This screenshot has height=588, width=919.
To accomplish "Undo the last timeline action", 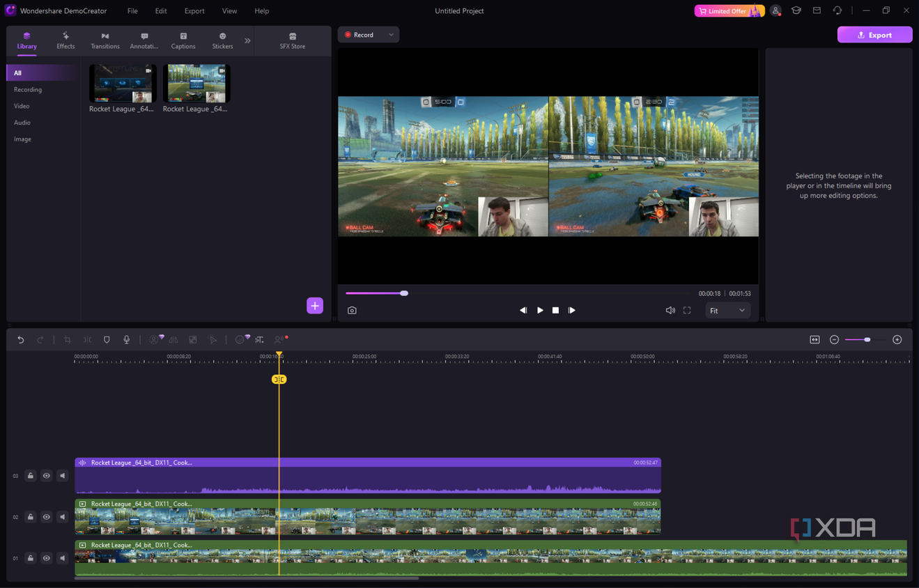I will 21,340.
